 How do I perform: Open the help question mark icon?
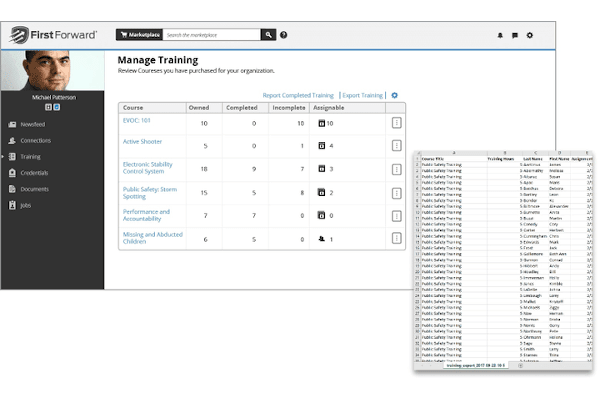(x=284, y=35)
